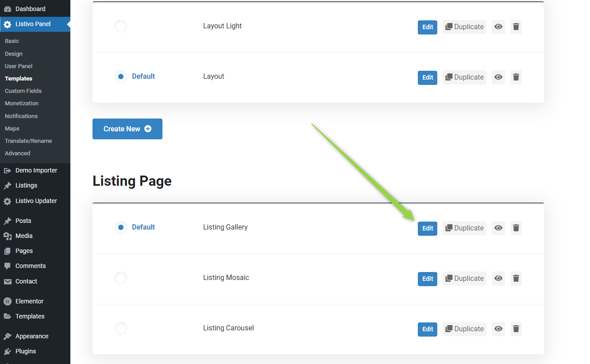Open the Advanced submenu item
Screen dimensions: 590x364
coord(18,153)
